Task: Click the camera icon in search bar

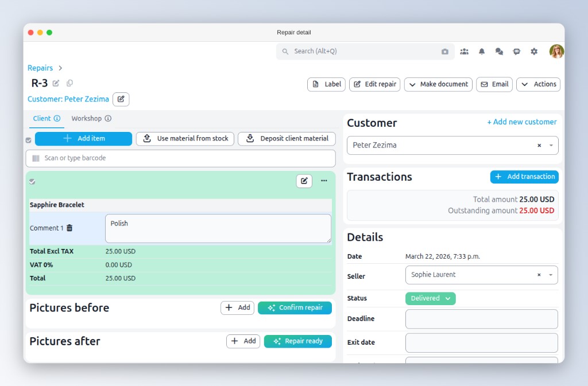Action: (445, 52)
